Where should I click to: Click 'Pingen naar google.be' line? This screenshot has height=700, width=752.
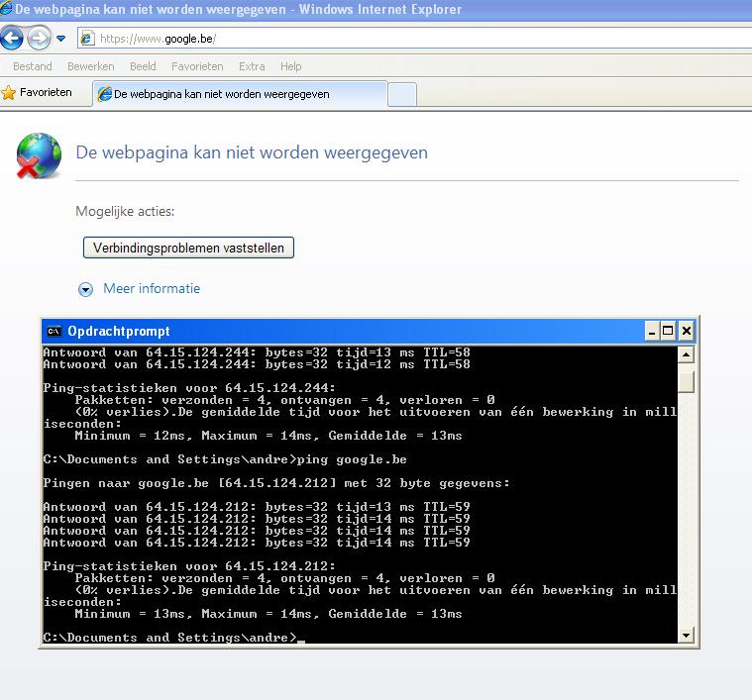276,483
